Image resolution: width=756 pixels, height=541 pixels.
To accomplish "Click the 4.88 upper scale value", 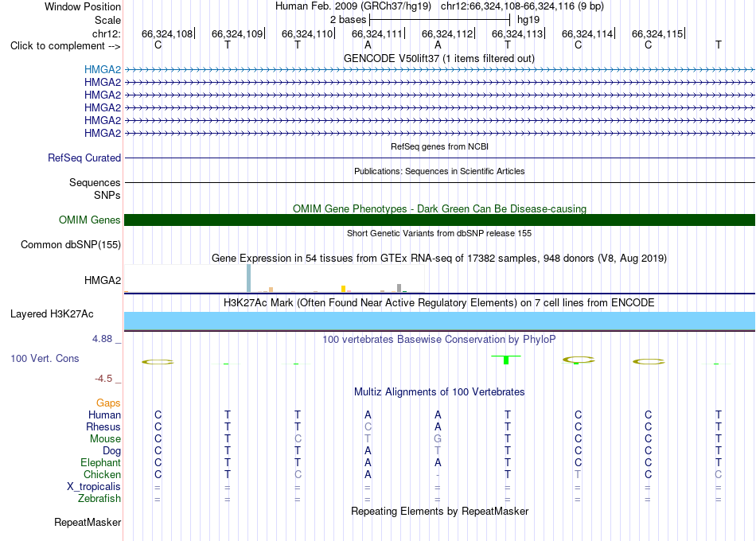I will click(102, 338).
